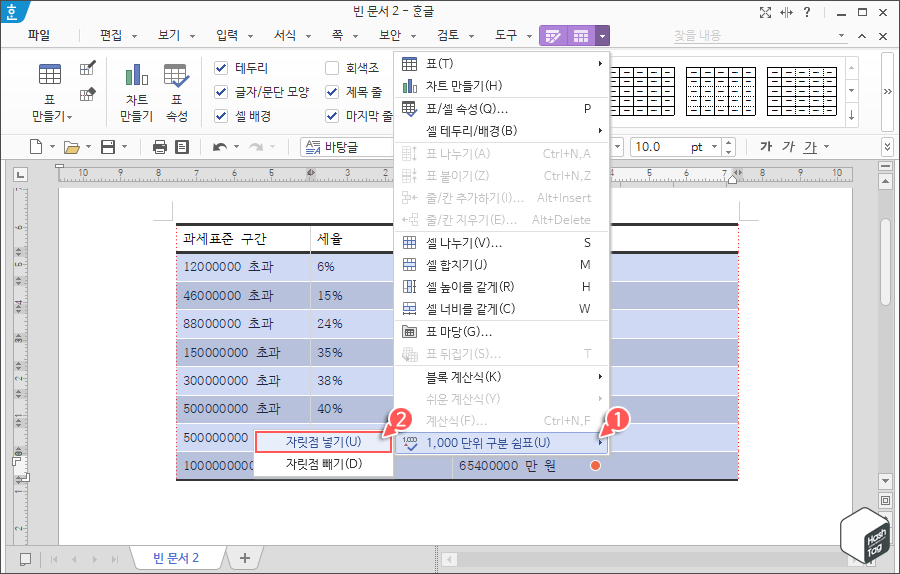Screen dimensions: 900x574
Task: Click the open folder icon
Action: [72, 148]
